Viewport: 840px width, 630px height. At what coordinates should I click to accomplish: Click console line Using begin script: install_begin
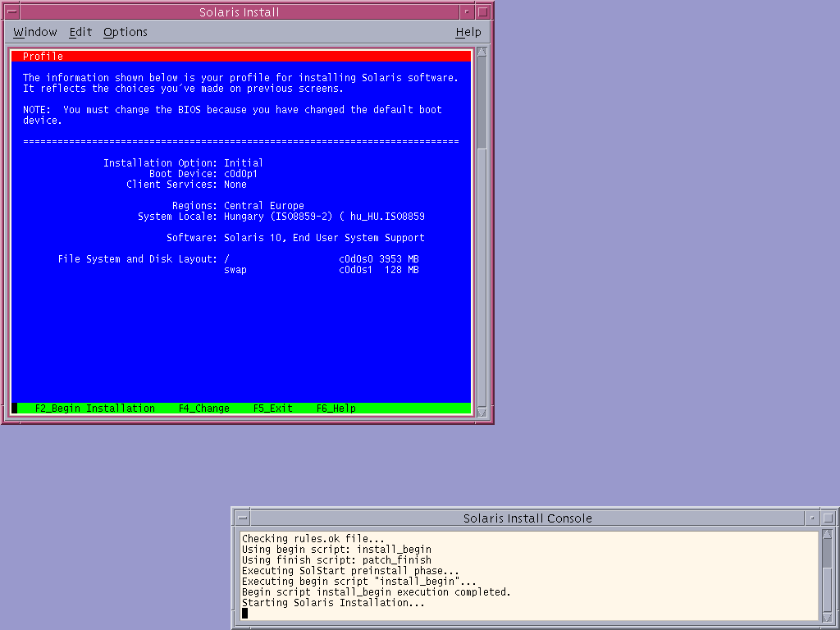pyautogui.click(x=336, y=549)
